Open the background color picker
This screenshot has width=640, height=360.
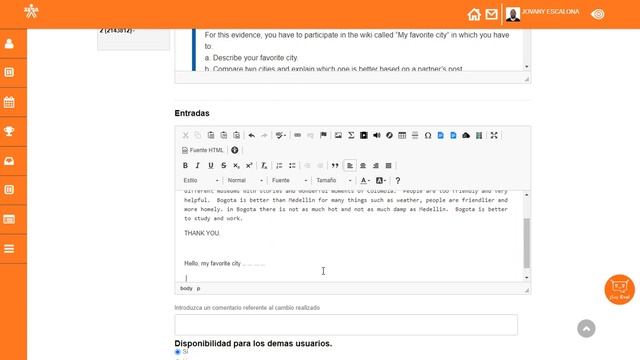pyautogui.click(x=380, y=180)
